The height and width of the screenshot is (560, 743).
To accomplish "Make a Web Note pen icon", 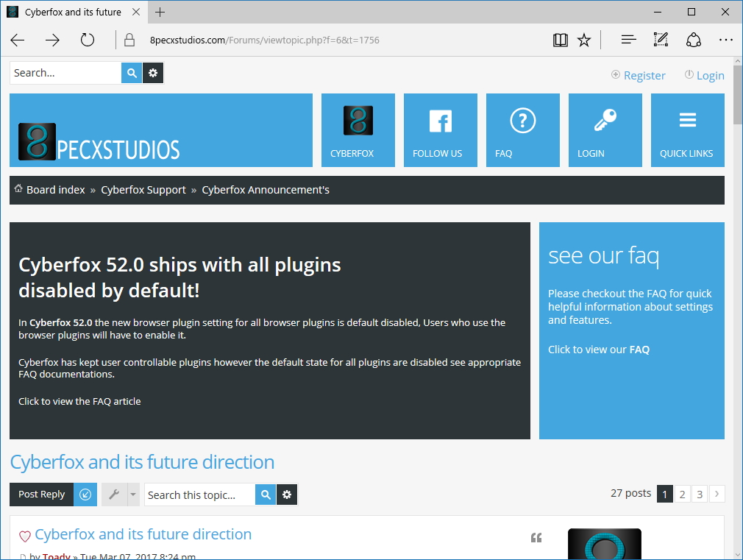I will 661,40.
